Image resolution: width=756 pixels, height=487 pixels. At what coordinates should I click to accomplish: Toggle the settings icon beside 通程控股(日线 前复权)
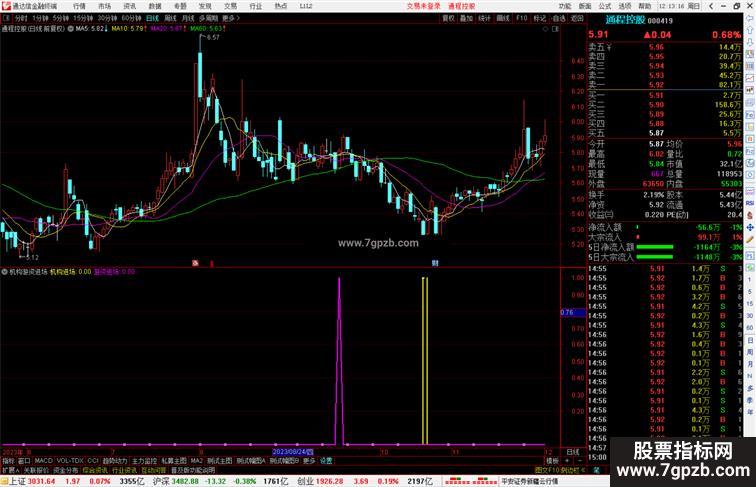71,28
